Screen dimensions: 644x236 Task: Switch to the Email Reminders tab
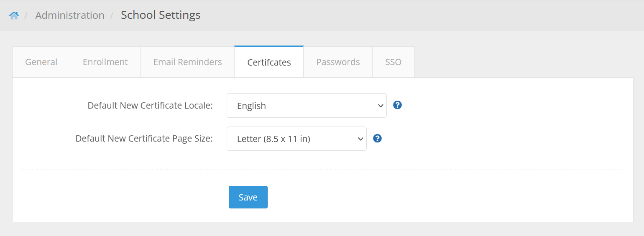click(187, 62)
